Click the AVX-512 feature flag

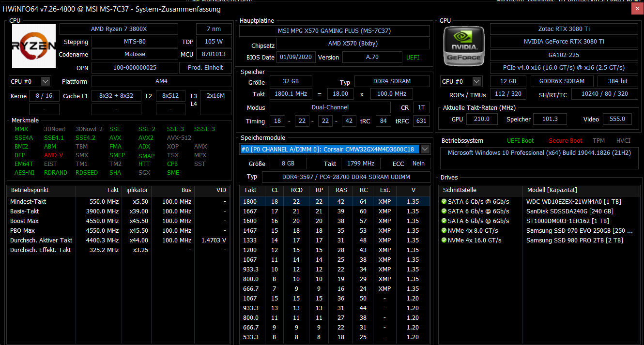(x=179, y=138)
